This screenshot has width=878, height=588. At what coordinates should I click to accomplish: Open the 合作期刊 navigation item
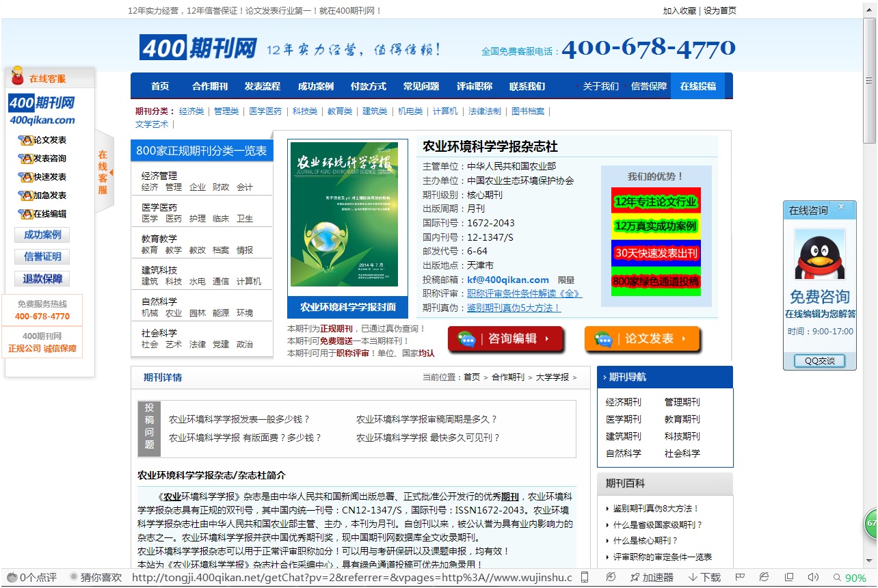point(210,87)
